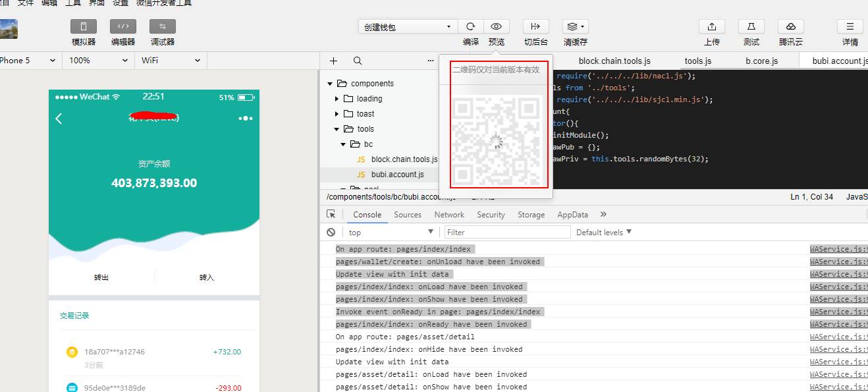Collapse the tools folder
Screen dimensions: 868x392
click(337, 129)
